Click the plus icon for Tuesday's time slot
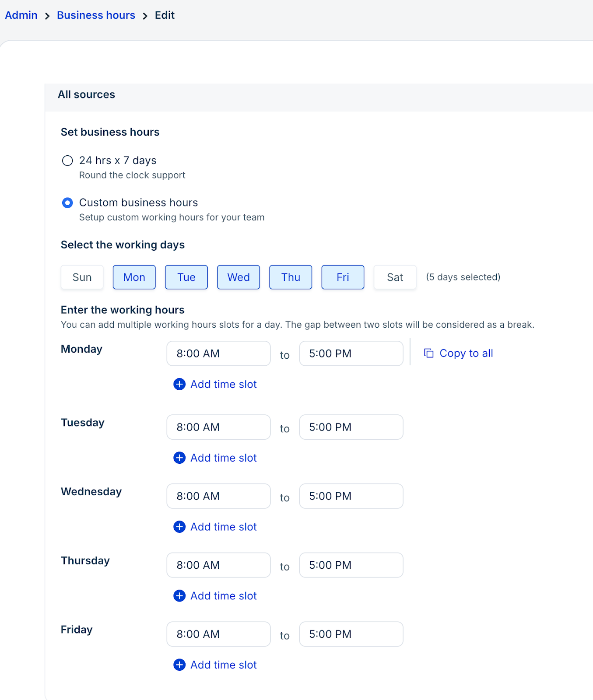The width and height of the screenshot is (593, 700). point(179,458)
